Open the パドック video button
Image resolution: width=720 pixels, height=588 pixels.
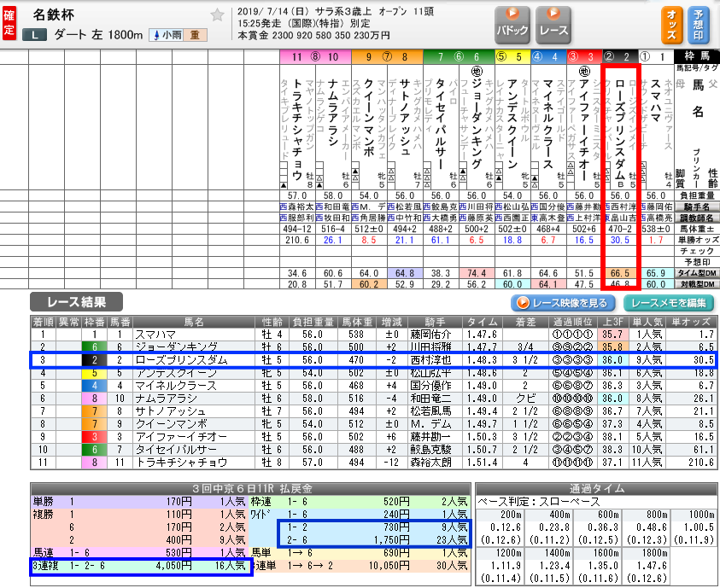click(512, 25)
